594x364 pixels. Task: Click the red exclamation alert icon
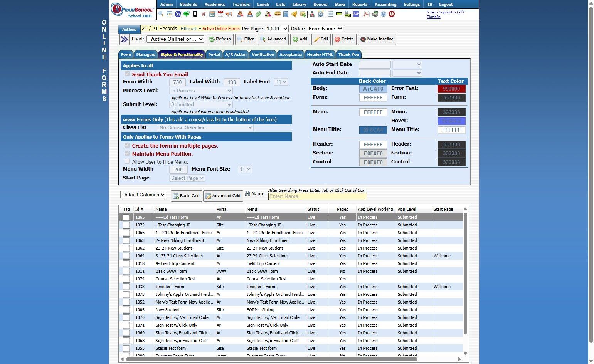point(392,14)
